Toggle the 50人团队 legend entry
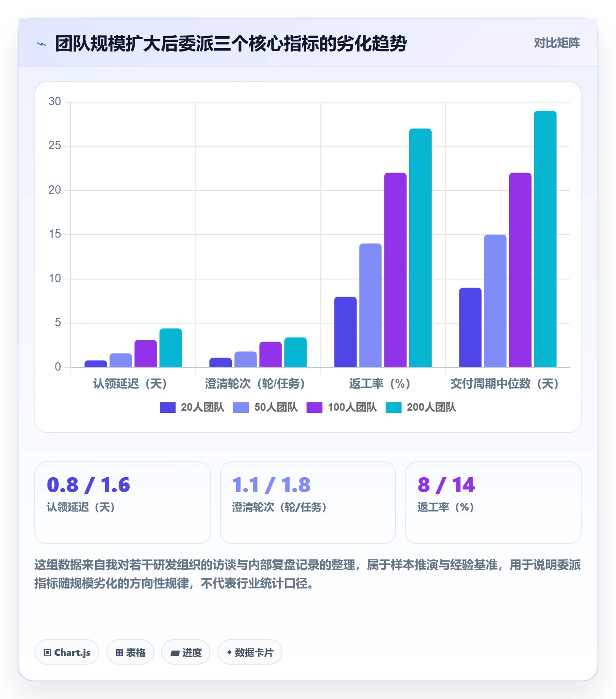 point(265,408)
